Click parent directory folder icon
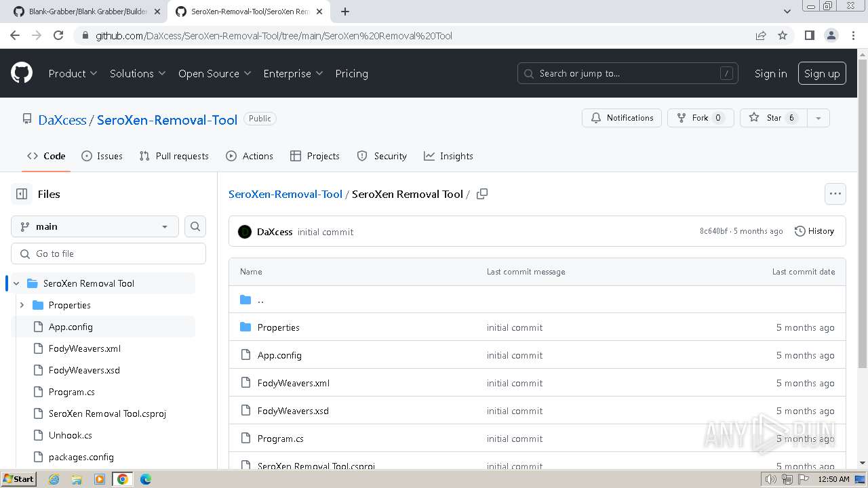Screen dimensions: 868x488 pos(245,300)
